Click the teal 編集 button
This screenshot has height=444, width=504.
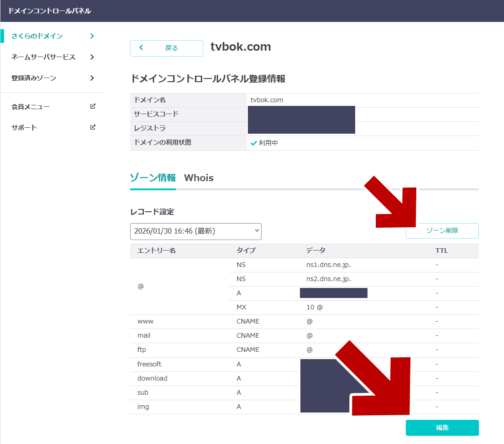click(442, 428)
